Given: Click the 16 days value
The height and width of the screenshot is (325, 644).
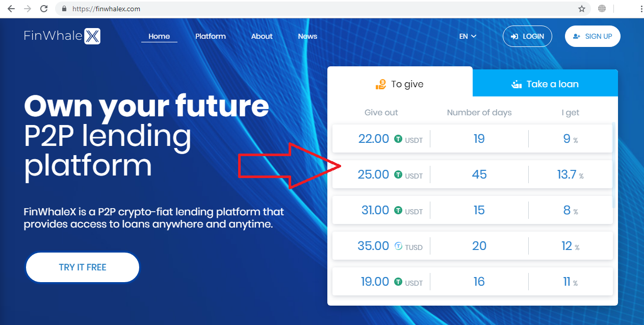Looking at the screenshot, I should click(x=479, y=282).
